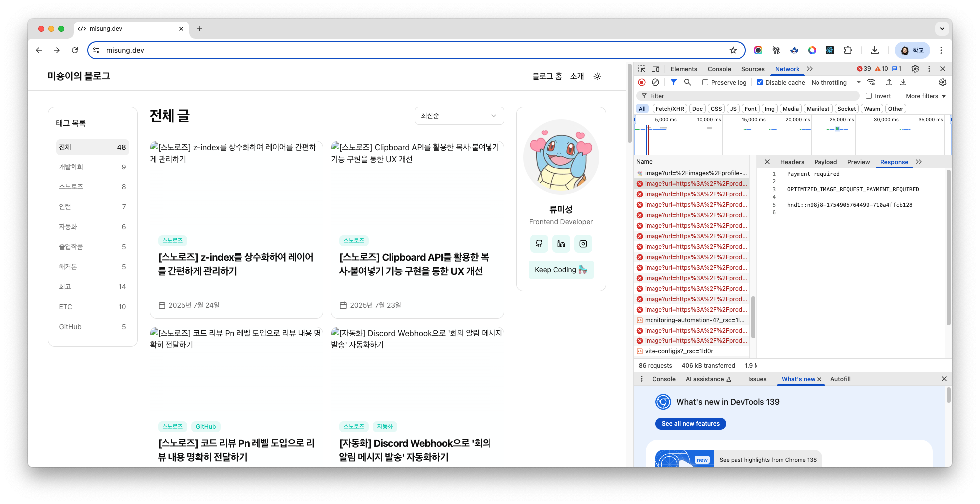Open the GitHub profile icon link
The height and width of the screenshot is (504, 980).
coord(539,244)
